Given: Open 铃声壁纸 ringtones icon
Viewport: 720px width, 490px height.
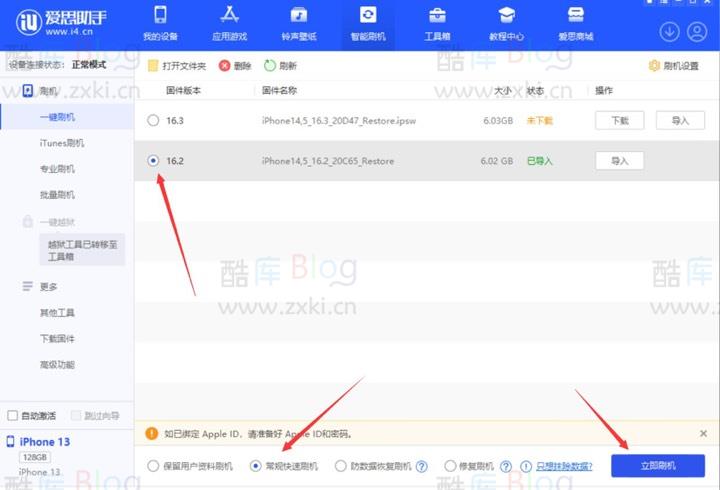Looking at the screenshot, I should coord(299,15).
